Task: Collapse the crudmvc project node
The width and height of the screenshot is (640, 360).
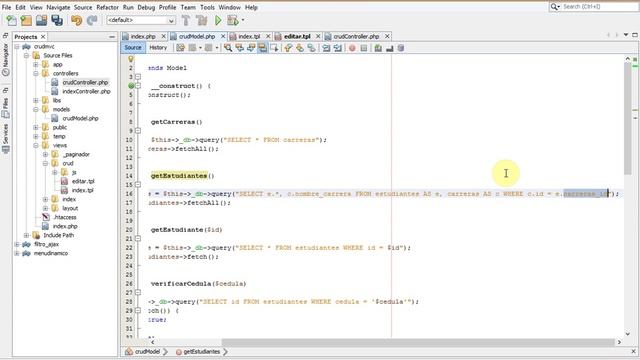Action: click(x=17, y=47)
